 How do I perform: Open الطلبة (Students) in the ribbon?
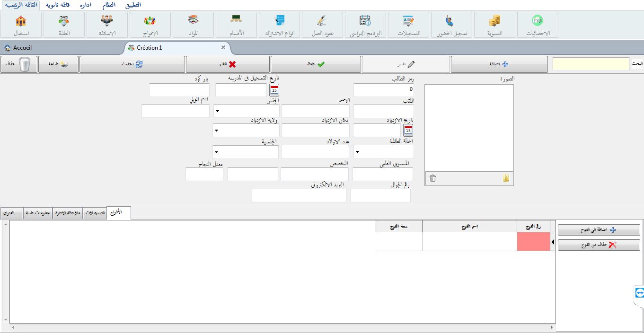[x=64, y=25]
